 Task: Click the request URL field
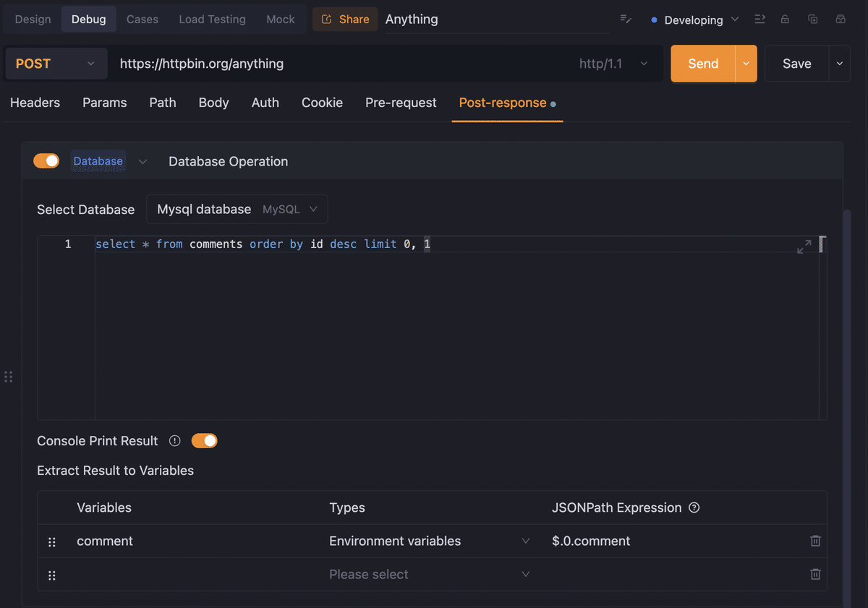click(x=340, y=64)
